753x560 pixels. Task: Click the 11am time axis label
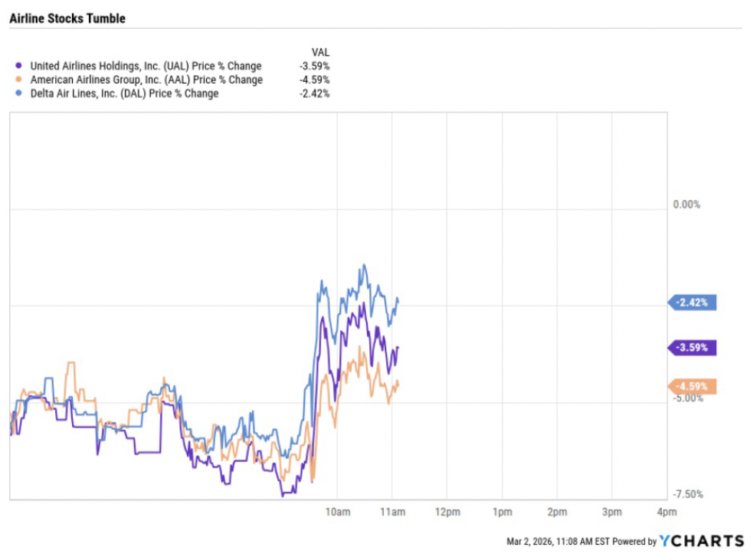(x=391, y=511)
